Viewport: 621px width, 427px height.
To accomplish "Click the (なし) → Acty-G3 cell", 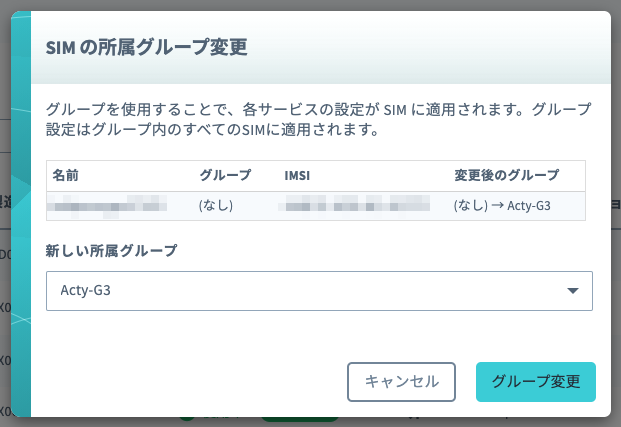I will [502, 205].
